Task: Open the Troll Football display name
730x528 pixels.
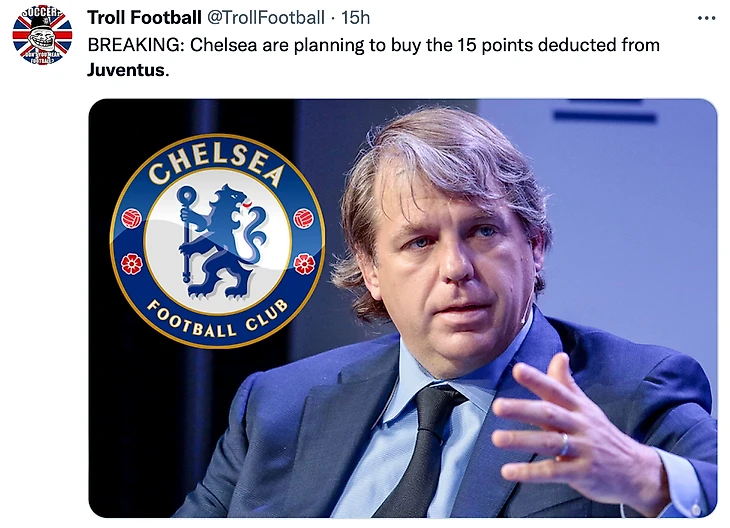Action: pyautogui.click(x=144, y=18)
